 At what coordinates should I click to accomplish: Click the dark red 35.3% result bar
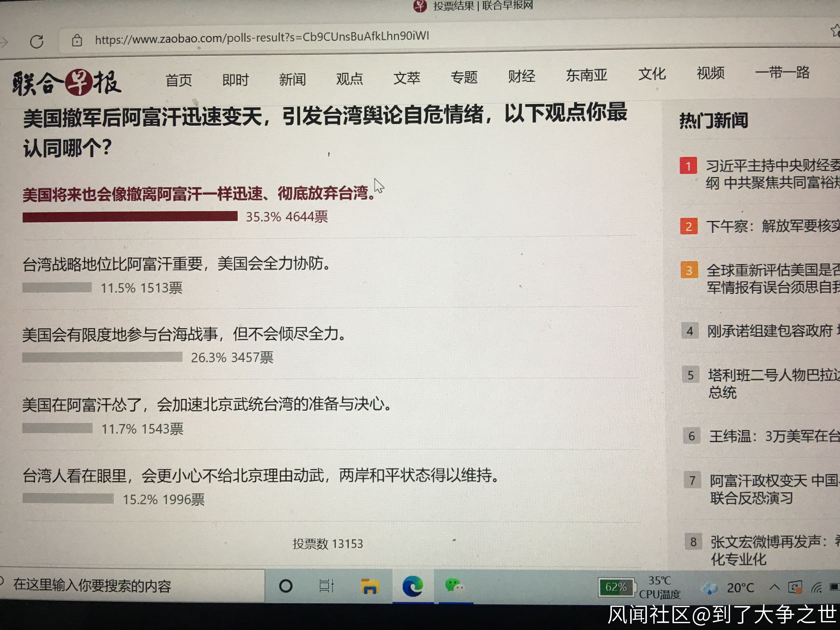pyautogui.click(x=130, y=217)
